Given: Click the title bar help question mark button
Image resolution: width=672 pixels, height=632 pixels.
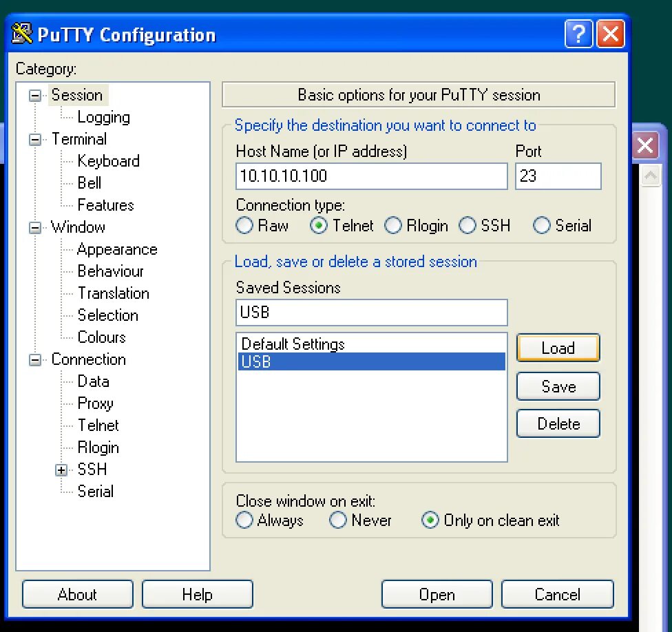Looking at the screenshot, I should coord(578,34).
